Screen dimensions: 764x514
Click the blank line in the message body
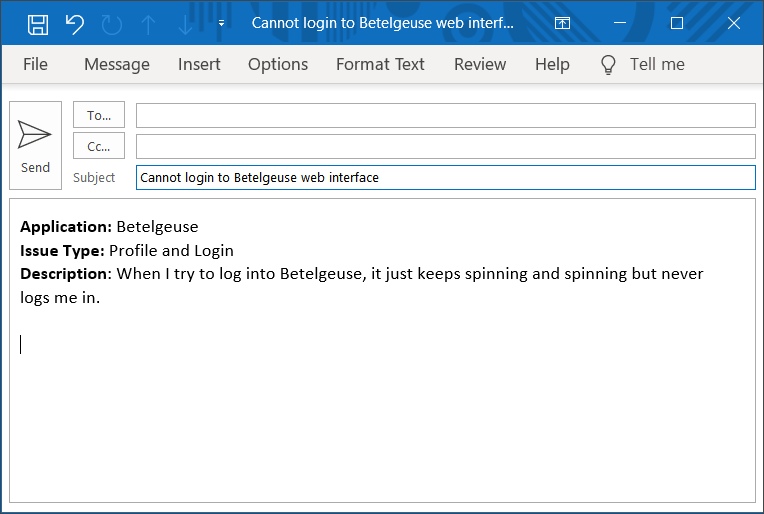coord(380,344)
